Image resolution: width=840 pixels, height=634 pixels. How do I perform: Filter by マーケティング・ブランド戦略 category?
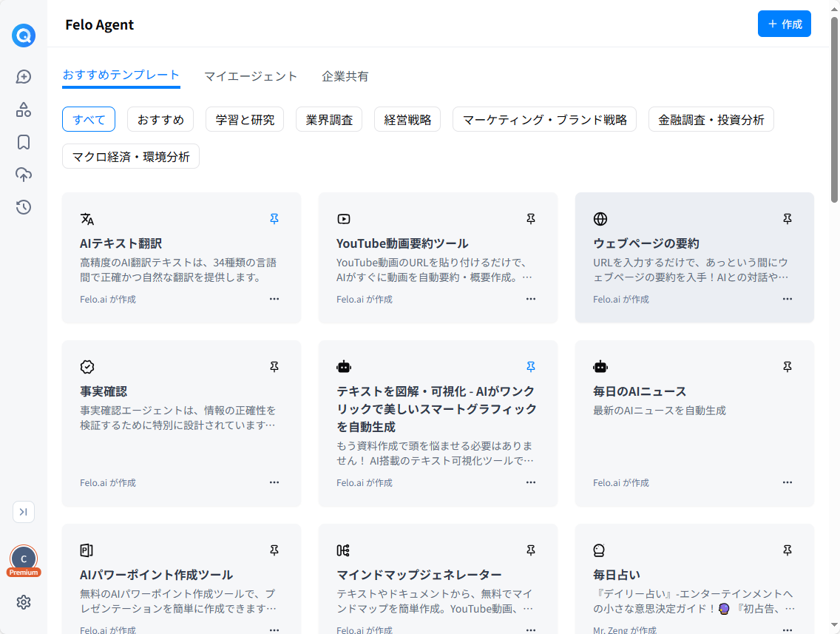545,120
